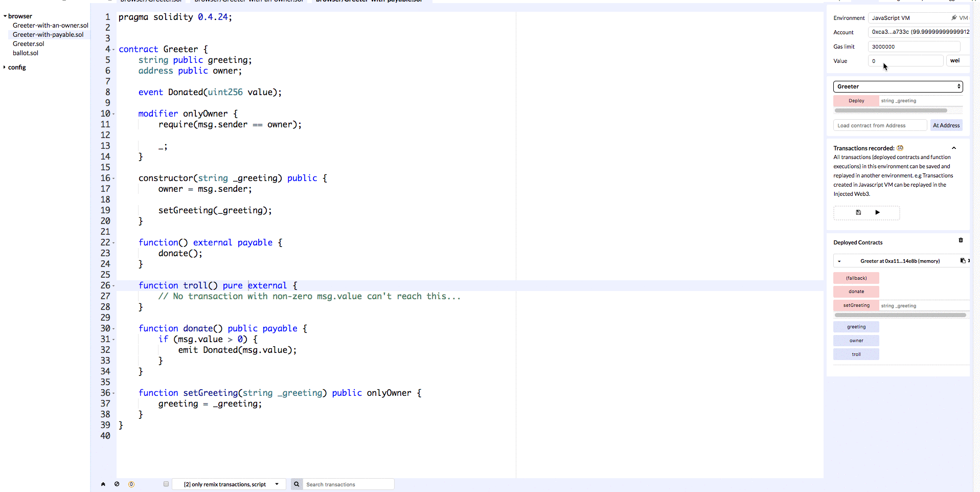980x492 pixels.
Task: Click the Deploy button
Action: [x=856, y=101]
